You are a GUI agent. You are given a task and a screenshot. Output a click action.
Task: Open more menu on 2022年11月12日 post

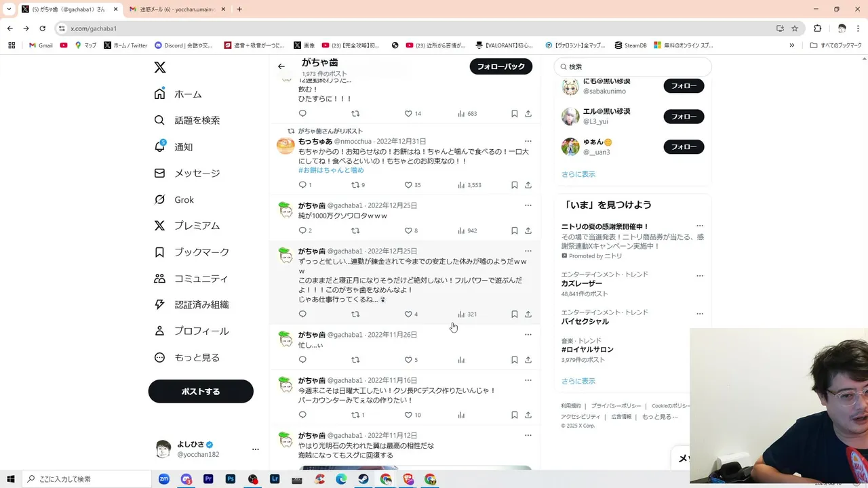point(528,435)
